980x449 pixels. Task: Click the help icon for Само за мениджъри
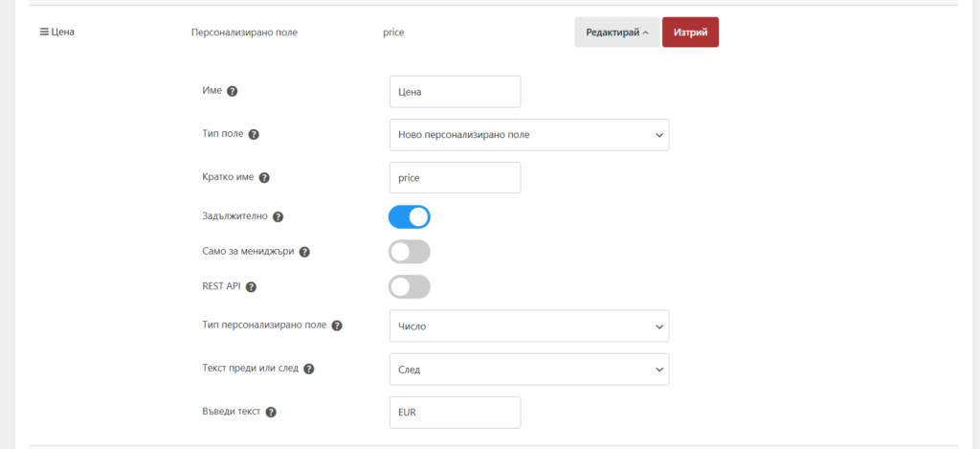click(x=304, y=252)
